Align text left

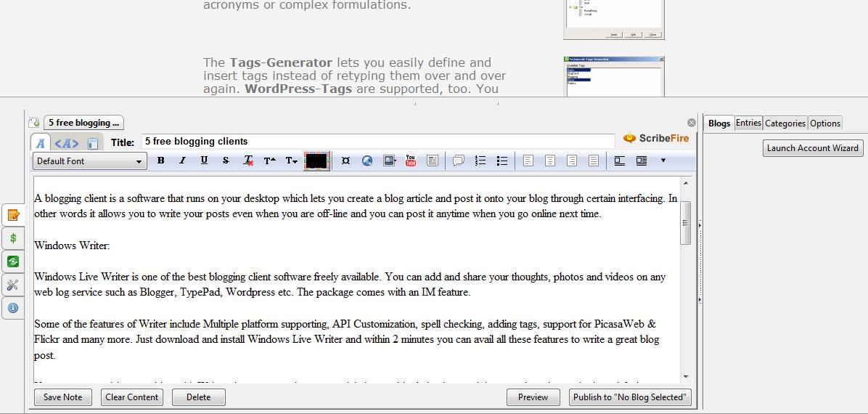point(528,161)
